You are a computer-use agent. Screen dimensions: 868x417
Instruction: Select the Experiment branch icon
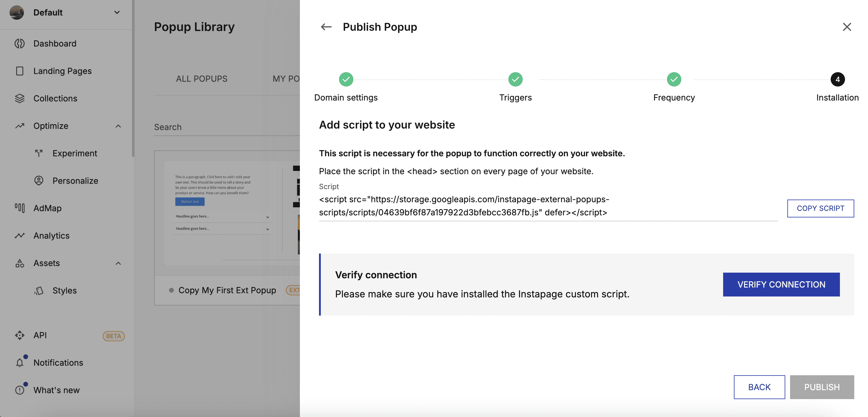tap(39, 153)
